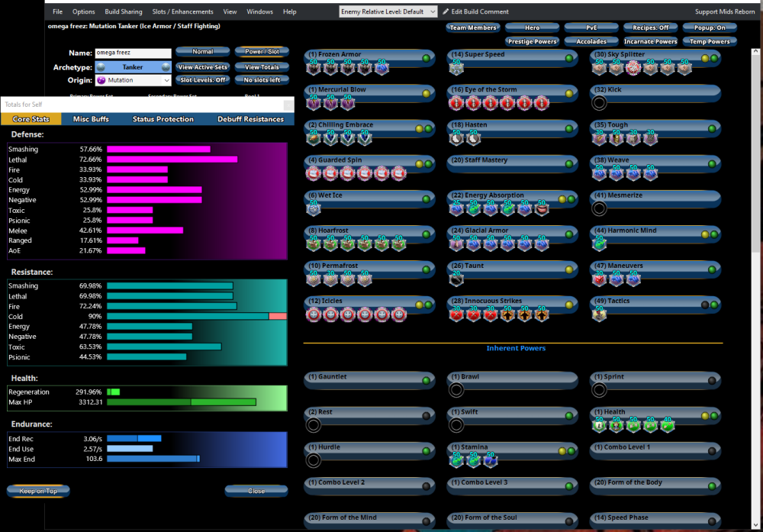Select the empty enhancement slot under Kick
Viewport: 763px width, 532px height.
(x=600, y=103)
